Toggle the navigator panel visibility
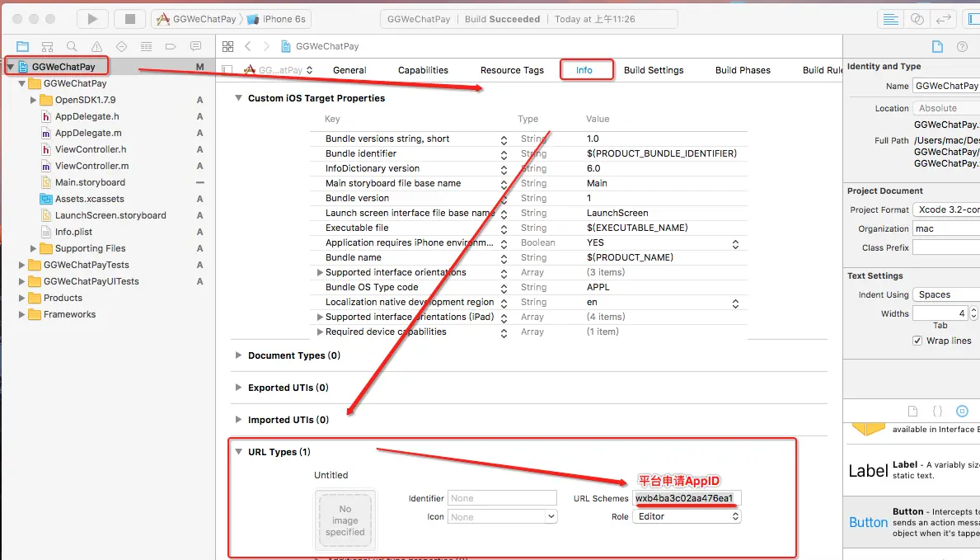The height and width of the screenshot is (560, 980). [973, 19]
